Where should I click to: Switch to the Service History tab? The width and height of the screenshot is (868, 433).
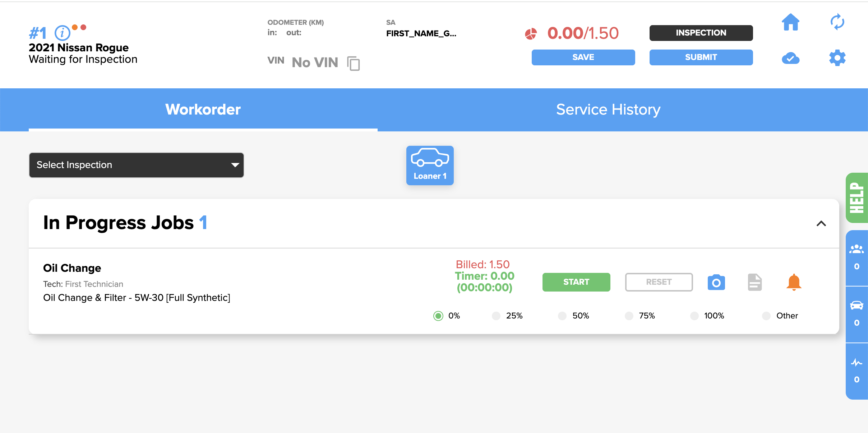pyautogui.click(x=608, y=110)
